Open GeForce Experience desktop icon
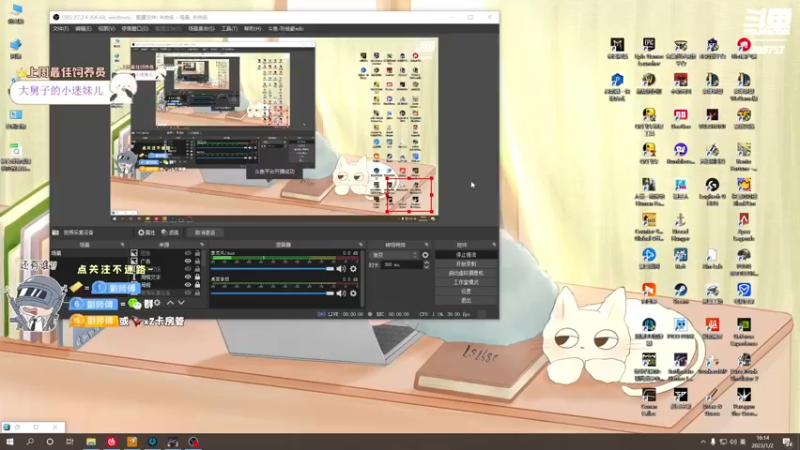The image size is (800, 450). pos(743,332)
